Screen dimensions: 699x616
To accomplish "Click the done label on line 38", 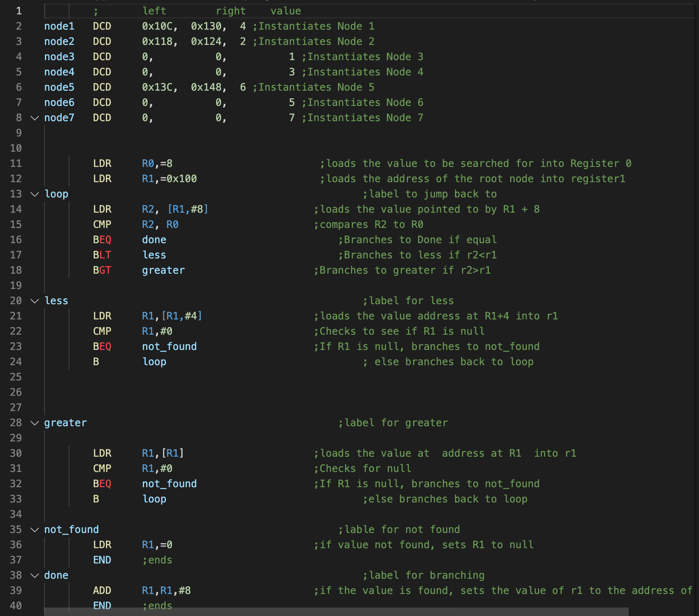I will coord(56,575).
